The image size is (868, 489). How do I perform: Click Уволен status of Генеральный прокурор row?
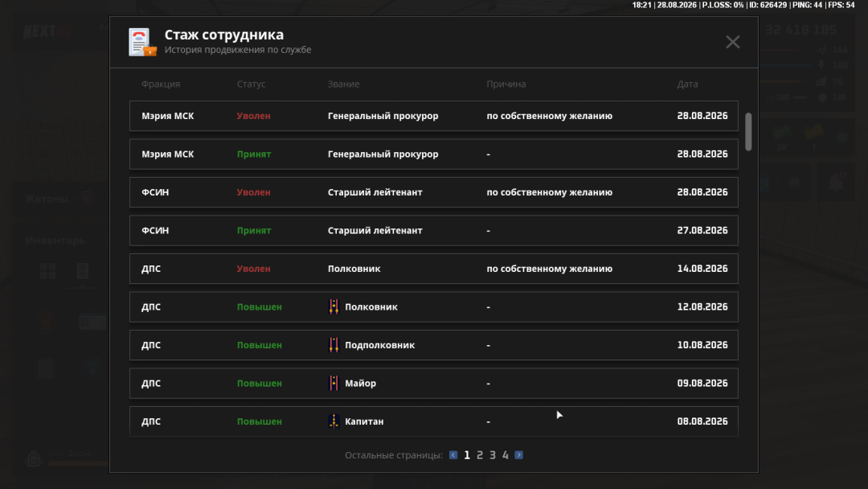click(253, 116)
